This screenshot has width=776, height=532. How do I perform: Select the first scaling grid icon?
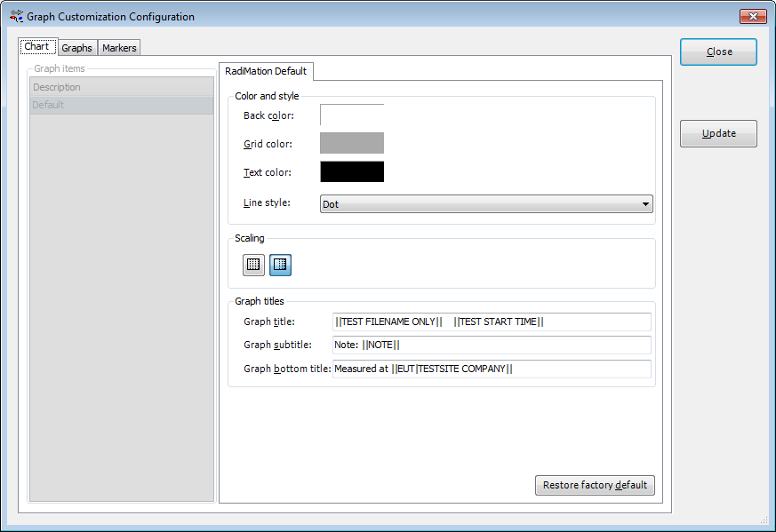click(x=253, y=265)
